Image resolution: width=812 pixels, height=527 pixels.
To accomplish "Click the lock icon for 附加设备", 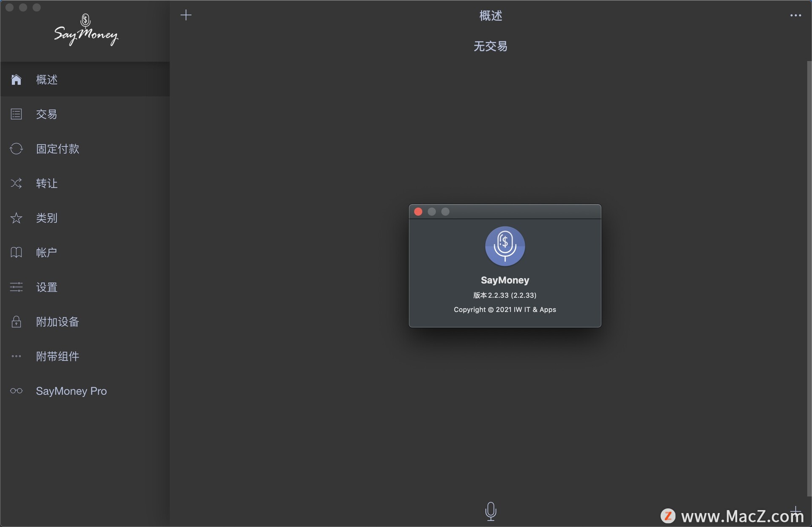I will [x=16, y=322].
